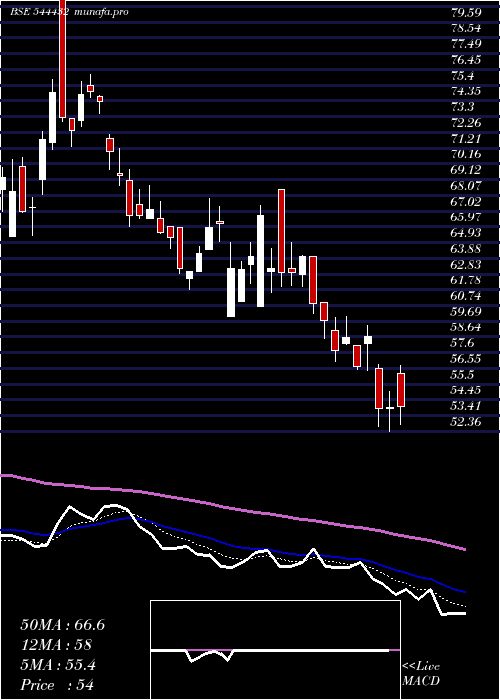The image size is (500, 700).
Task: Click the 63.88 price axis label
Action: [x=467, y=249]
